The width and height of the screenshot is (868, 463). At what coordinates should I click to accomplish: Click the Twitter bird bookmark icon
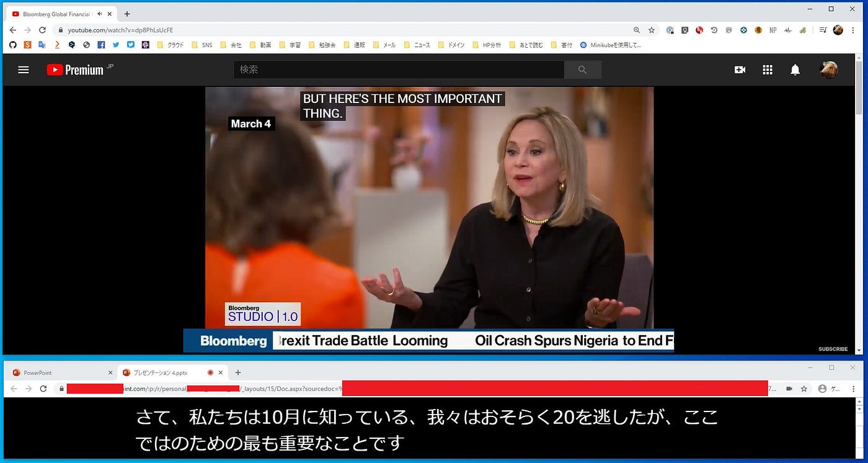pos(116,45)
